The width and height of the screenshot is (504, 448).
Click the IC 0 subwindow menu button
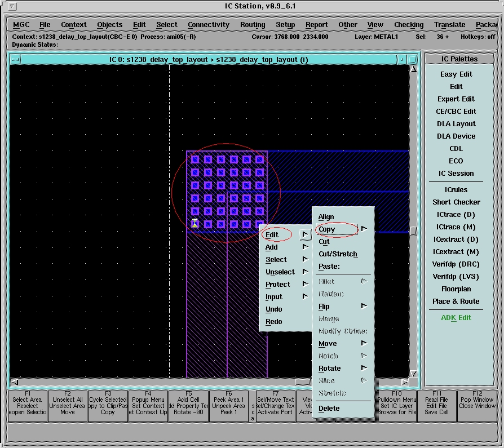tap(15, 59)
